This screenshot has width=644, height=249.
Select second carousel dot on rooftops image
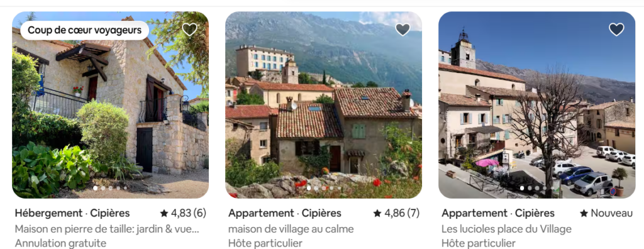point(316,188)
